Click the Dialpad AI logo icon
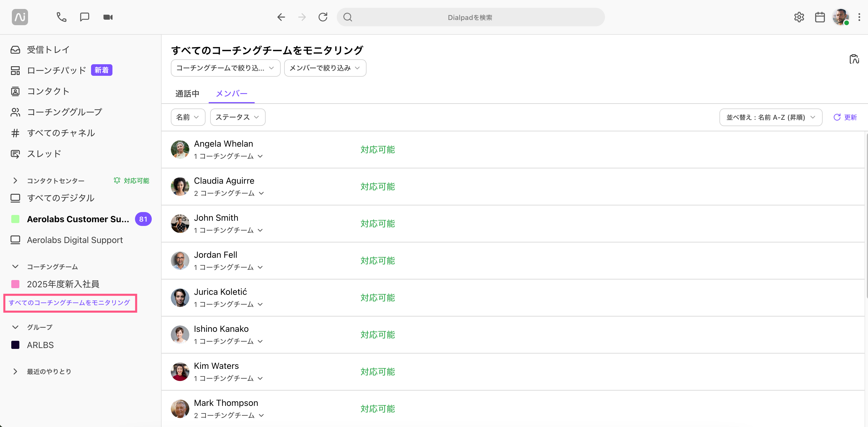This screenshot has width=868, height=427. coord(20,17)
